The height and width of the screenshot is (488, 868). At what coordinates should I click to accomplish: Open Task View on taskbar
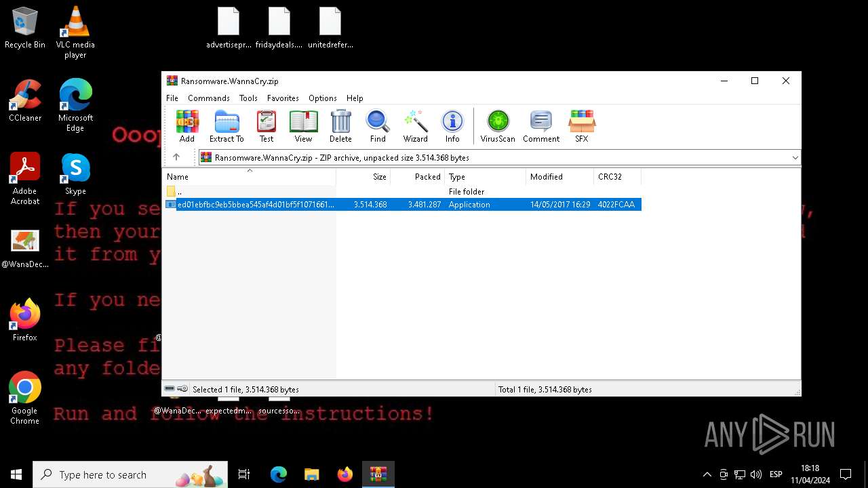pos(244,474)
